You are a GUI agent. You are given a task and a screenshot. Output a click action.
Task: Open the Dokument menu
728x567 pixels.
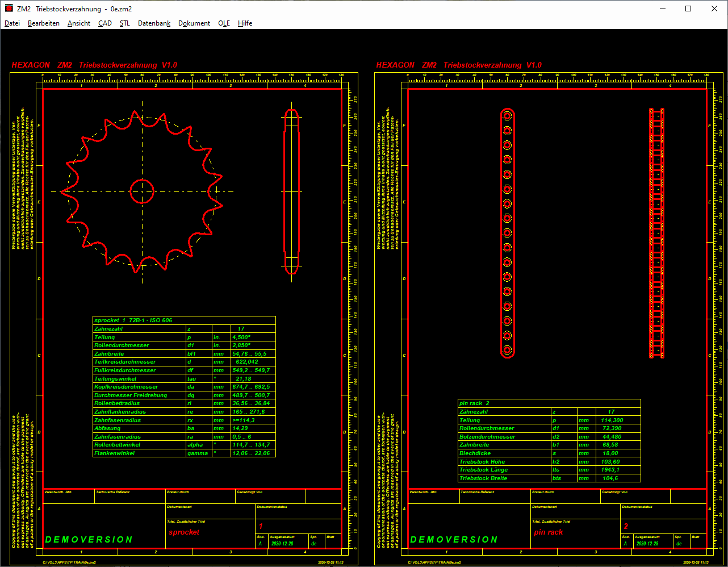coord(194,23)
